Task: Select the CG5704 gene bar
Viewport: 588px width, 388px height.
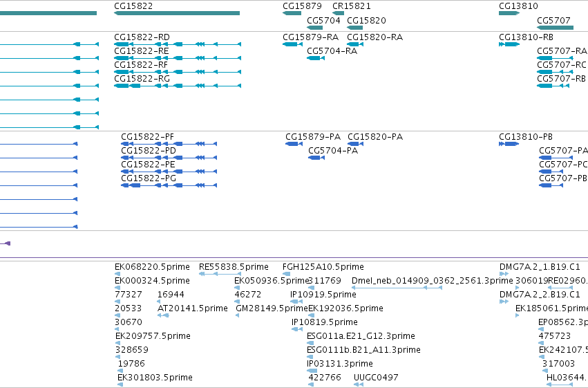Action: coord(314,28)
